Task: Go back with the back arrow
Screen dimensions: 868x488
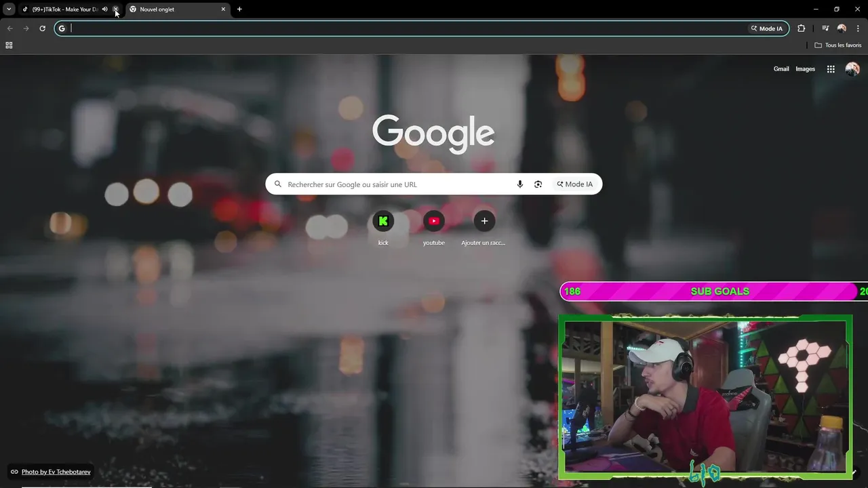Action: pyautogui.click(x=9, y=28)
